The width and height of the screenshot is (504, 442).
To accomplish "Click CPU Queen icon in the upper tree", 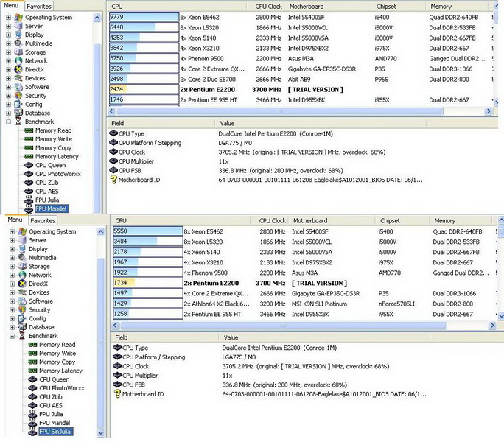I will coord(29,165).
